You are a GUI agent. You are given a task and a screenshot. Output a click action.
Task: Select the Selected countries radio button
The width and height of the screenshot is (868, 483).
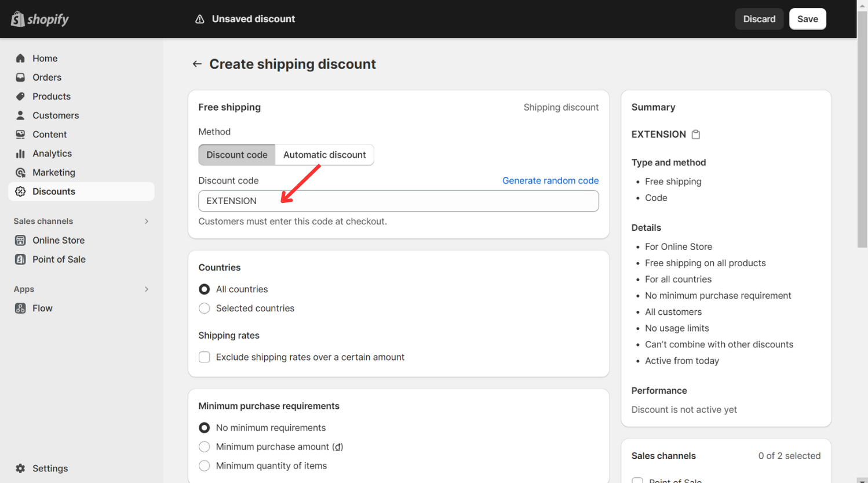point(204,308)
